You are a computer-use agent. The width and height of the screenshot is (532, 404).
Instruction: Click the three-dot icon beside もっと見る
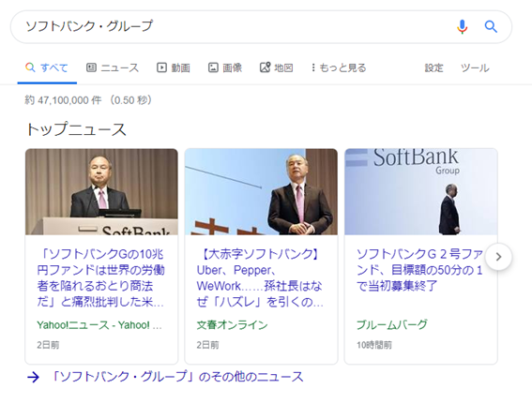pos(313,67)
